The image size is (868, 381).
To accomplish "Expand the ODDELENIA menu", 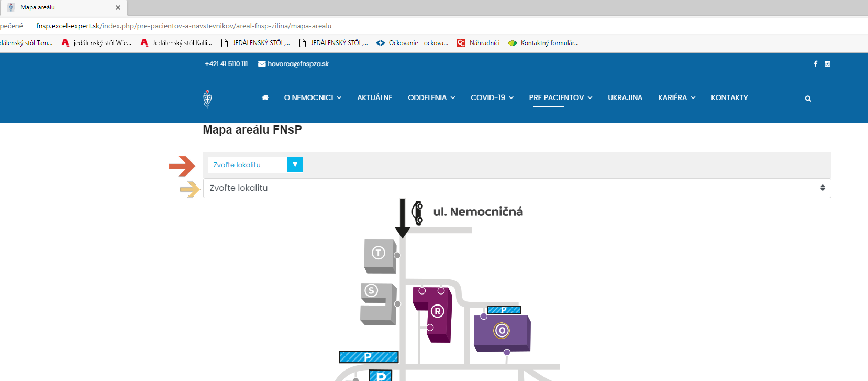I will [x=431, y=97].
